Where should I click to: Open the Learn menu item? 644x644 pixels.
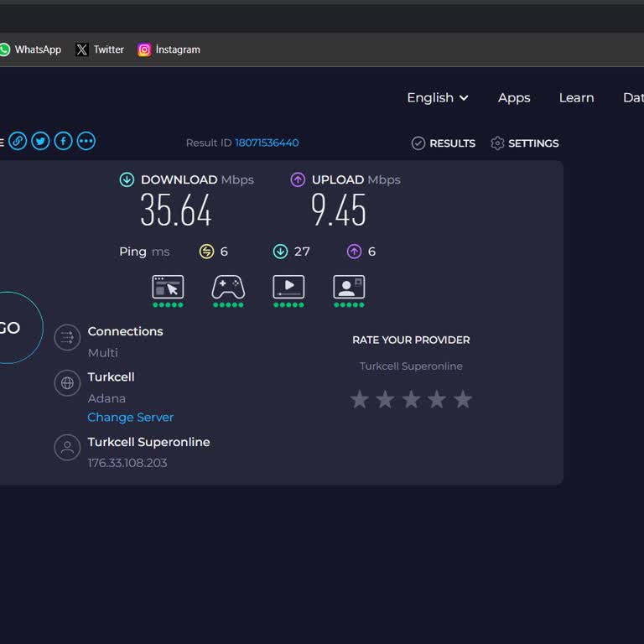tap(576, 98)
